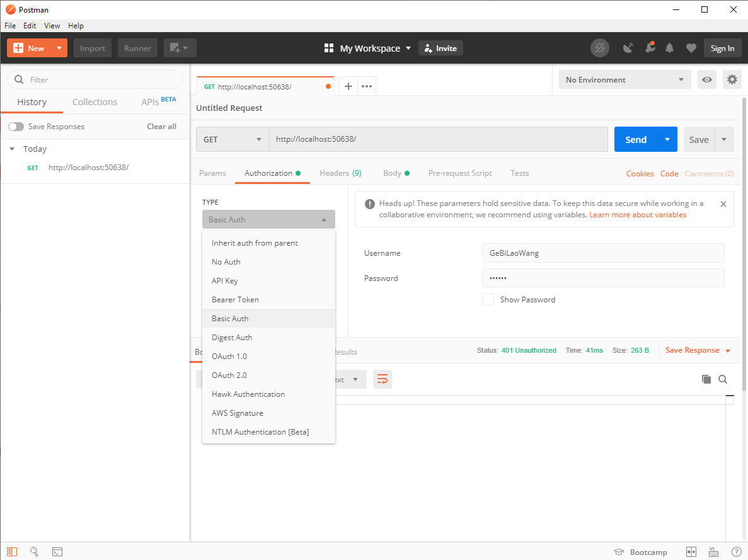Image resolution: width=748 pixels, height=560 pixels.
Task: Select Bearer Token from auth type list
Action: [235, 300]
